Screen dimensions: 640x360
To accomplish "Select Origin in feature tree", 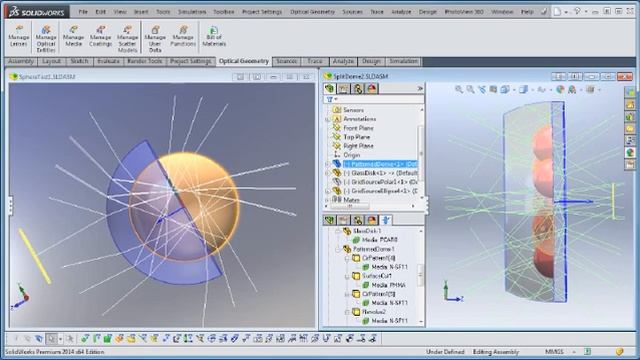I will (x=351, y=155).
